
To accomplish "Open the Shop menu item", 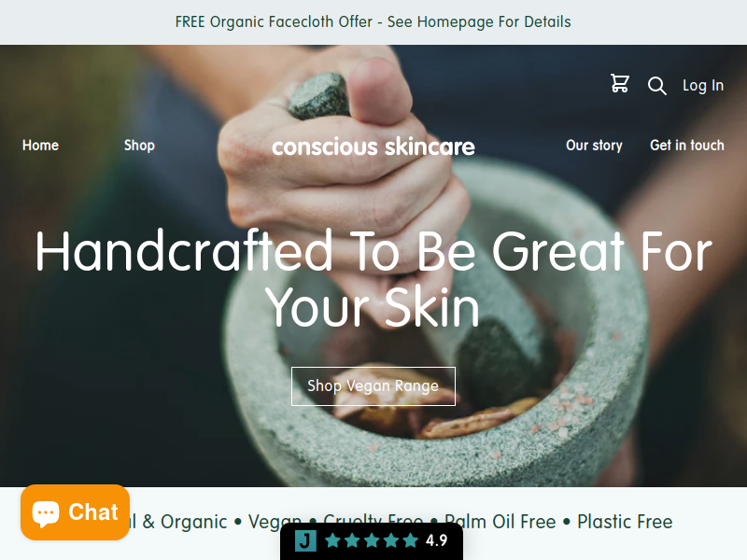I will 139,146.
